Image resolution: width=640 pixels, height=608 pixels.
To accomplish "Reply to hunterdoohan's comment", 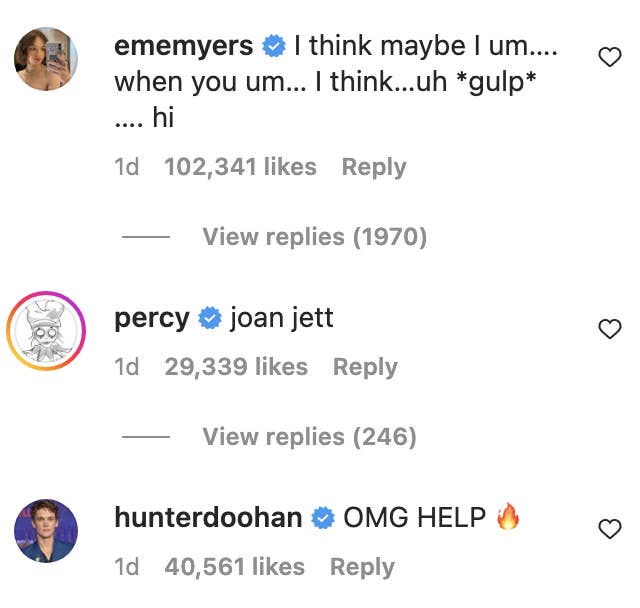I will click(x=362, y=567).
